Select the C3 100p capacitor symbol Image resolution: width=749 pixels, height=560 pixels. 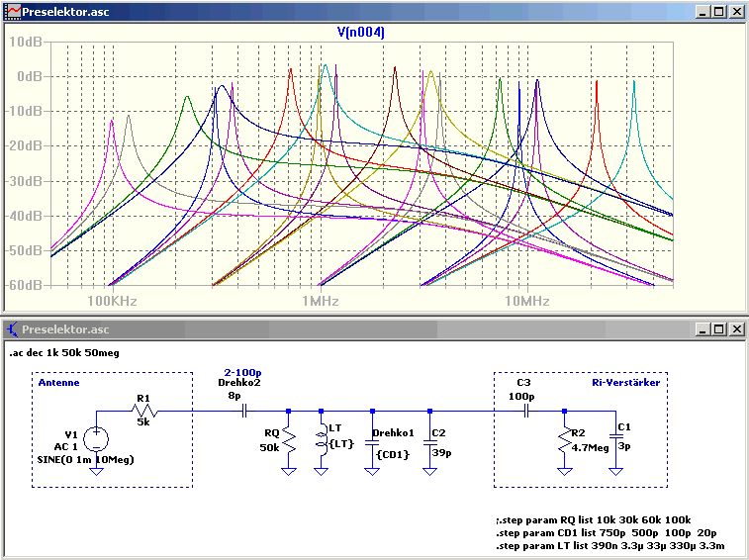point(528,410)
